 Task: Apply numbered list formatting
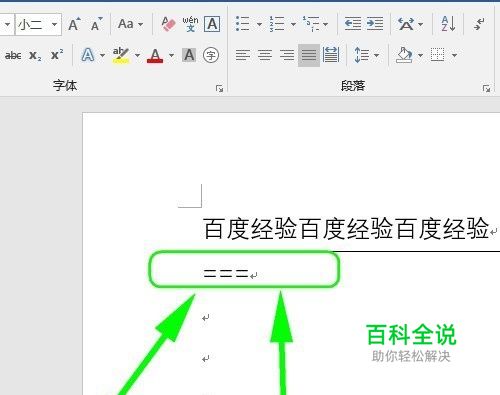pos(277,24)
